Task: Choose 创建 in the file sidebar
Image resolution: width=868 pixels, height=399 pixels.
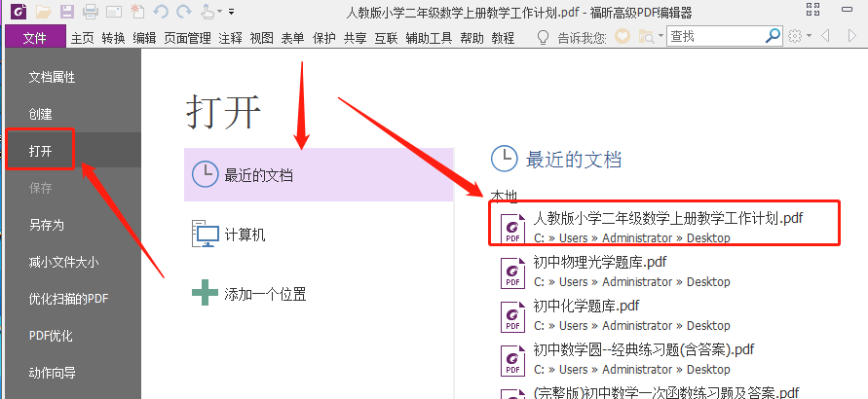Action: coord(72,115)
